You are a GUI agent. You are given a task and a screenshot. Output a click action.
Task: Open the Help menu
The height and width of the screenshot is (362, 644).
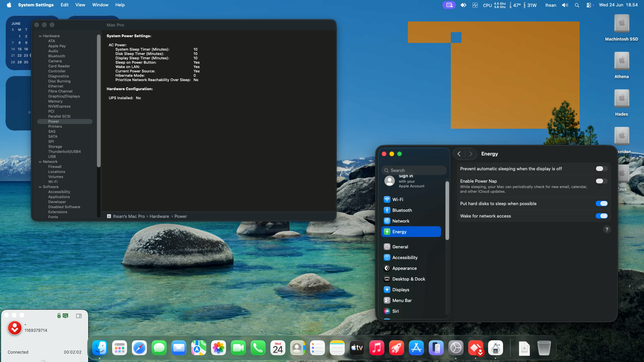point(120,5)
